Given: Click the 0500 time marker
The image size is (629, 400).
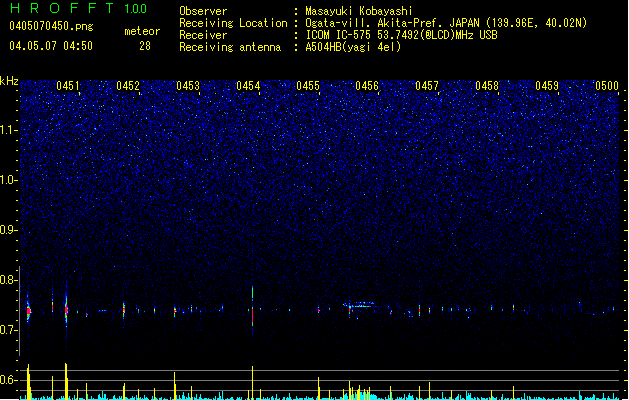Looking at the screenshot, I should tap(607, 86).
